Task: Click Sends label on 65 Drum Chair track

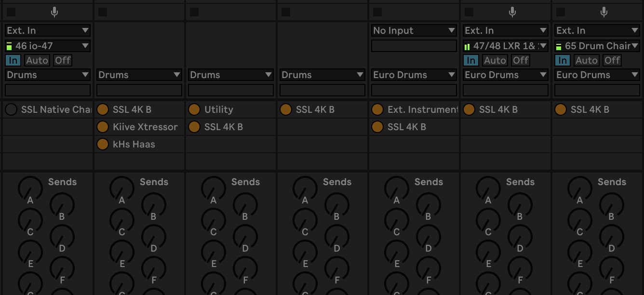Action: (x=612, y=182)
